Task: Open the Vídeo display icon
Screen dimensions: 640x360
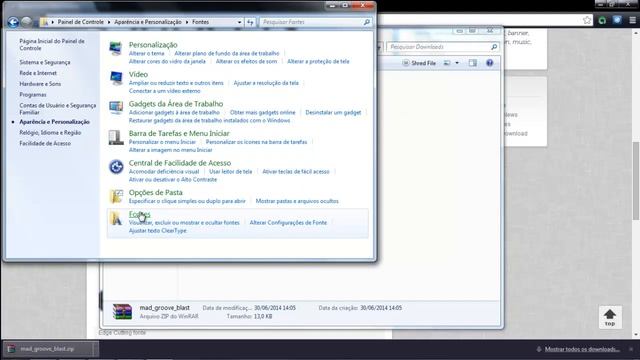Action: click(116, 78)
